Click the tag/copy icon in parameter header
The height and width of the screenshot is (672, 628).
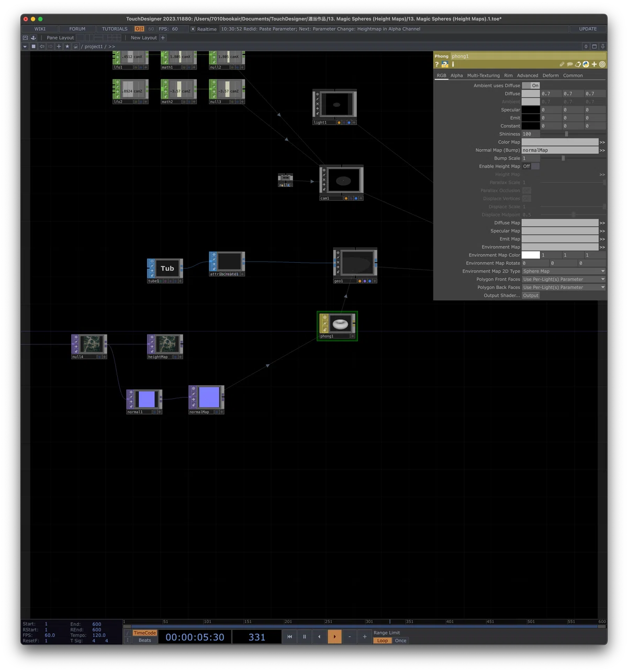578,64
